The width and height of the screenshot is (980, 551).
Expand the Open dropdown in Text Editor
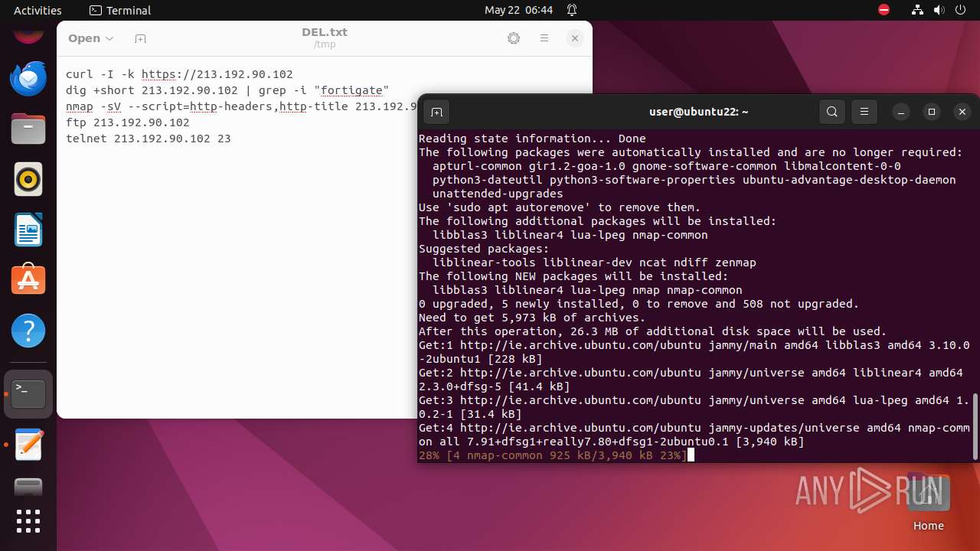(x=90, y=38)
